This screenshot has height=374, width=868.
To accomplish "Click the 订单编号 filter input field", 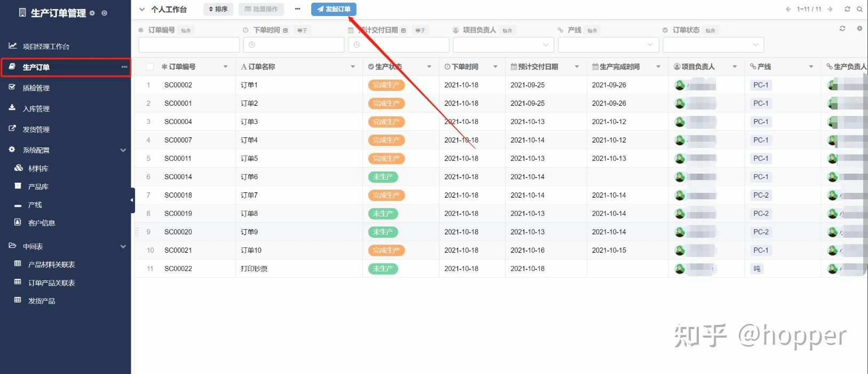I will [188, 45].
